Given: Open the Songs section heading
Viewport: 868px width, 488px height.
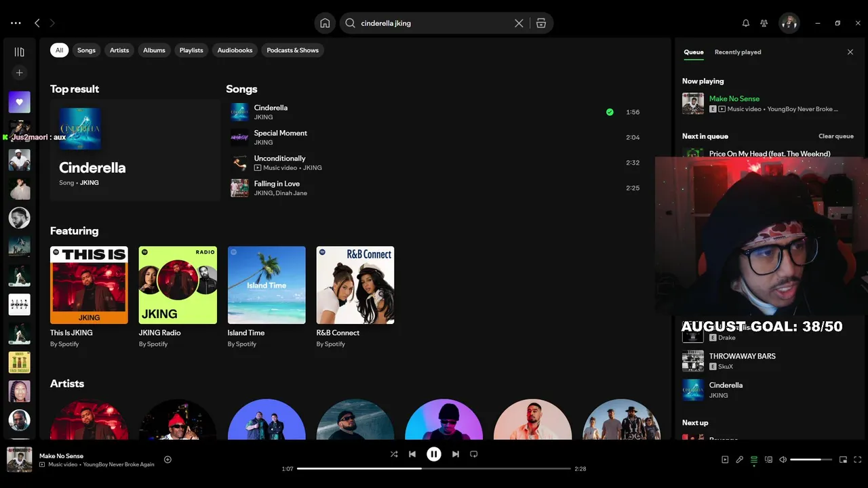Looking at the screenshot, I should (241, 89).
